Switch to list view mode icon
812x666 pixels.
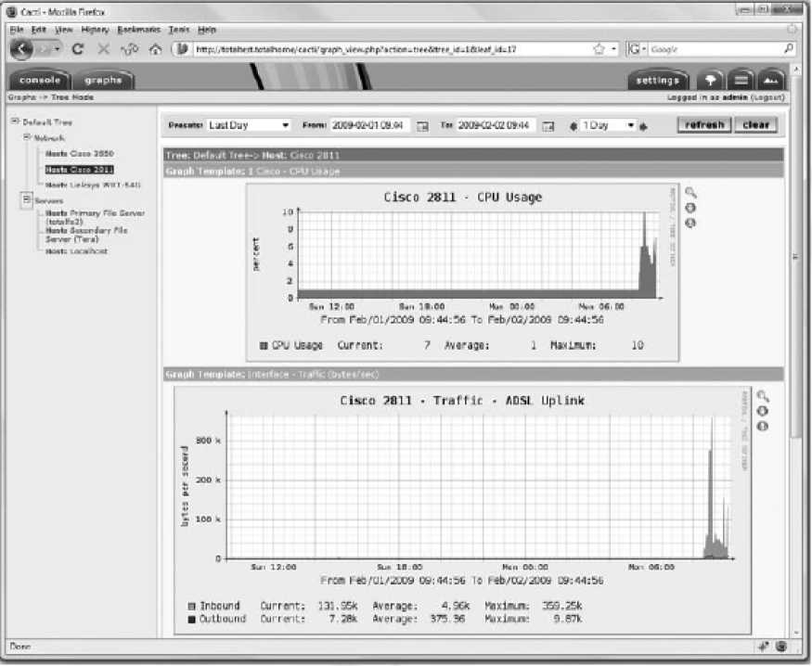741,80
